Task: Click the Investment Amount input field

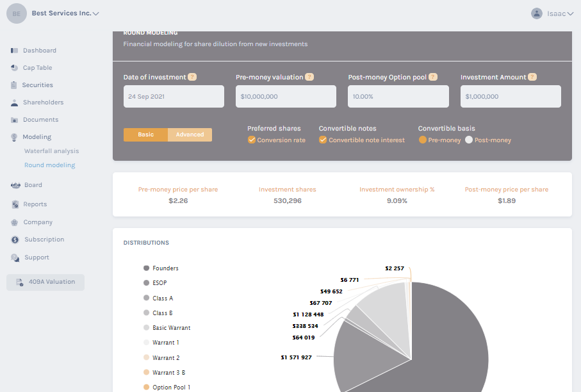Action: 511,97
